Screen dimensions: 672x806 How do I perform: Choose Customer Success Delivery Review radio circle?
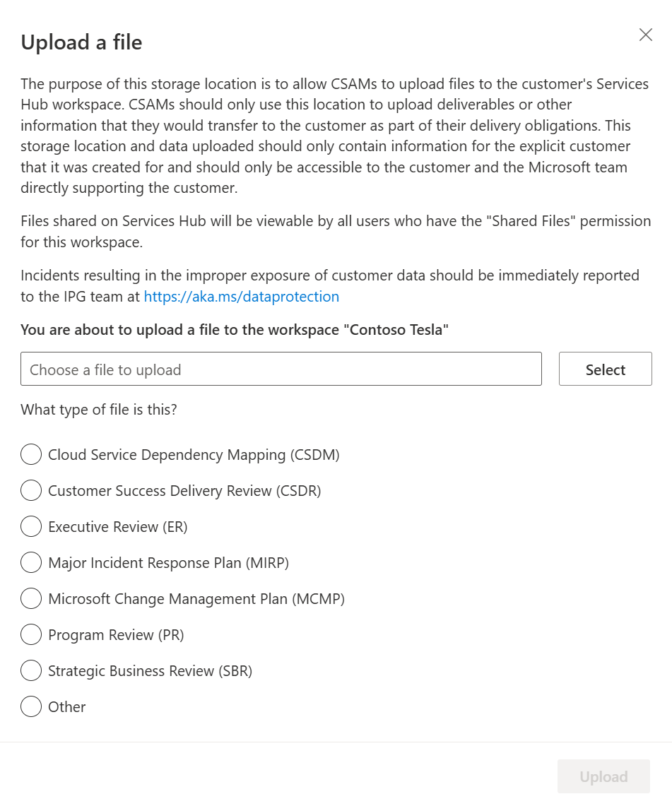31,490
